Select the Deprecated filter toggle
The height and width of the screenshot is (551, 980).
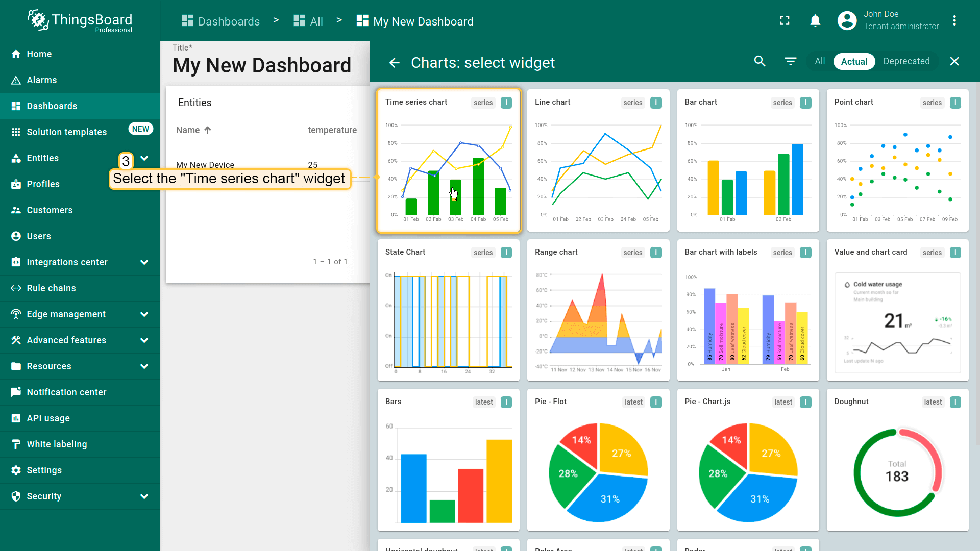[906, 61]
